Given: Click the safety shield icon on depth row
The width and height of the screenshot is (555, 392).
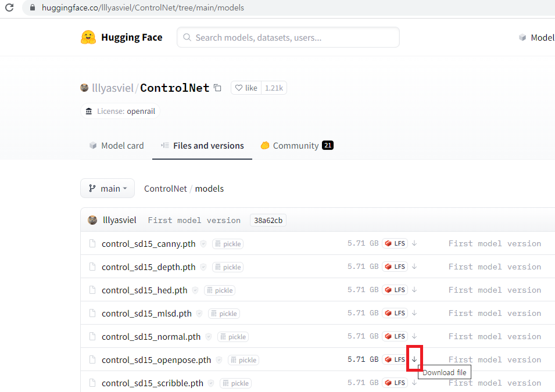Looking at the screenshot, I should click(x=203, y=267).
